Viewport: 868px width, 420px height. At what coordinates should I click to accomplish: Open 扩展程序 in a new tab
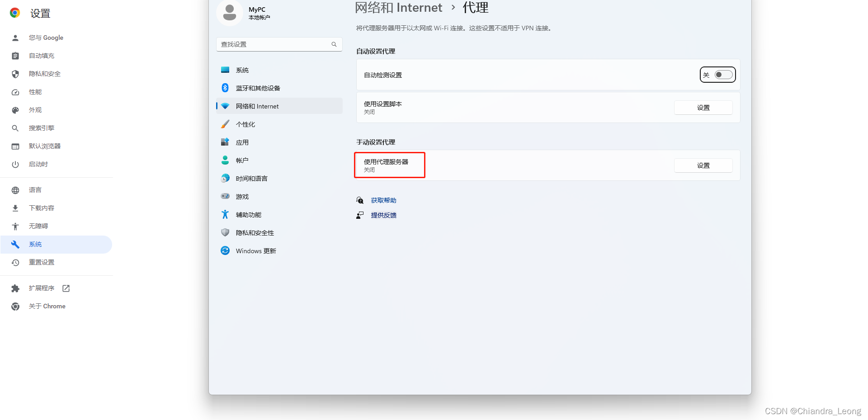(42, 288)
